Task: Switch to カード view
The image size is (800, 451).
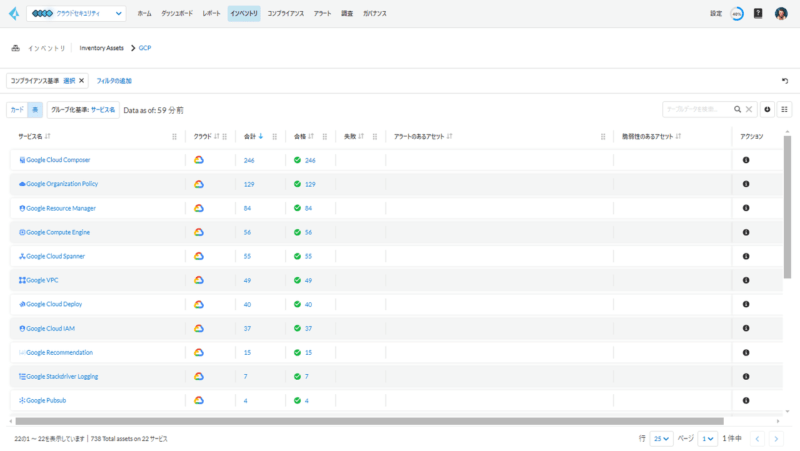Action: [x=17, y=109]
